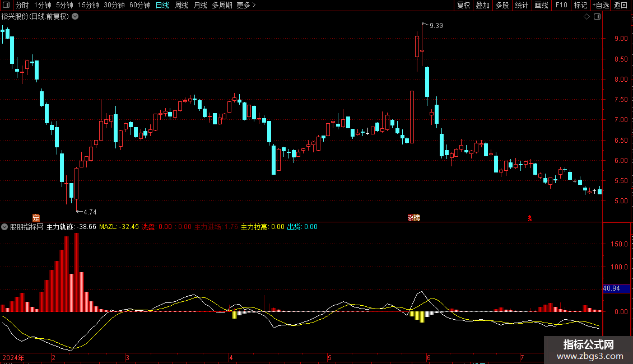Open the stock title dropdown arrow
The width and height of the screenshot is (633, 364).
click(x=75, y=17)
